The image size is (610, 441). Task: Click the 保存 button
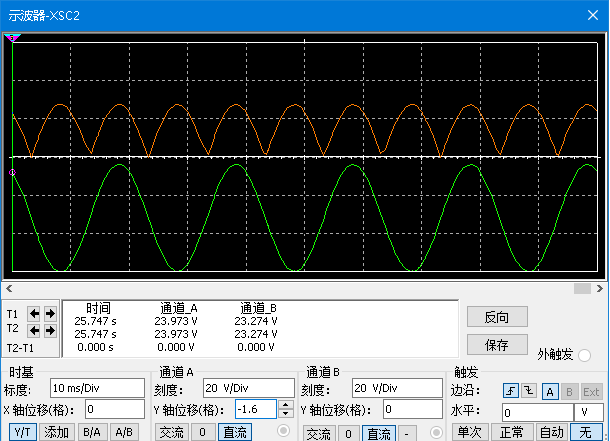[x=497, y=345]
